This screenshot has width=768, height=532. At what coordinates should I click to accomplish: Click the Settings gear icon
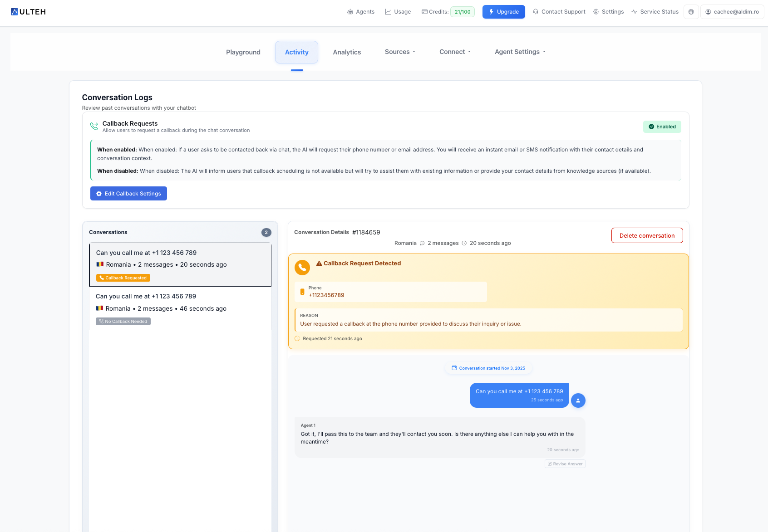[x=596, y=11]
